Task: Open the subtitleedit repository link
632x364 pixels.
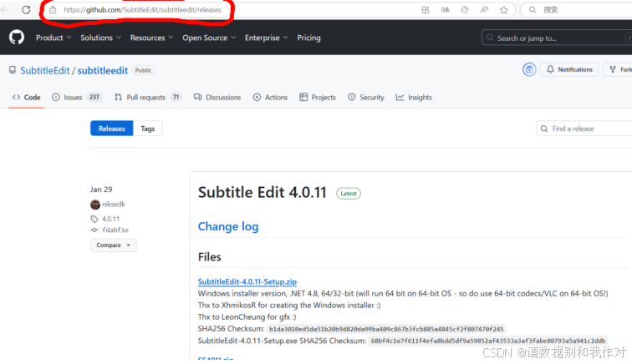Action: point(102,70)
